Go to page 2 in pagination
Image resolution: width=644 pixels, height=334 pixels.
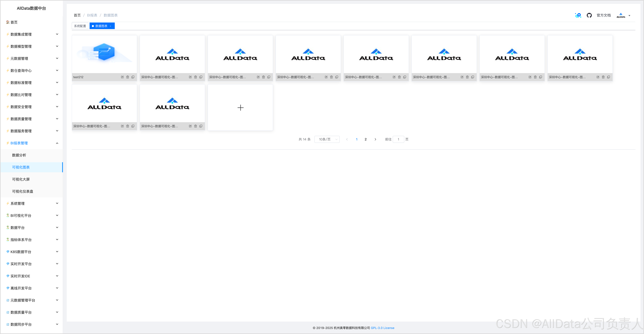[366, 139]
